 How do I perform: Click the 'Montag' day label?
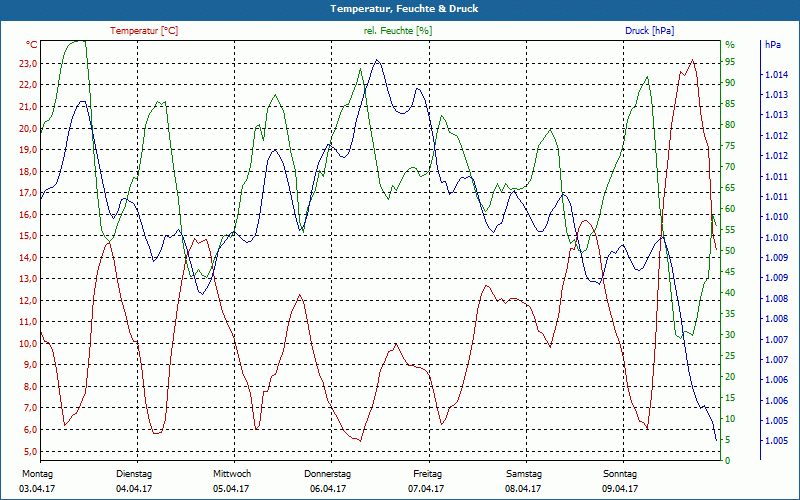pyautogui.click(x=38, y=474)
